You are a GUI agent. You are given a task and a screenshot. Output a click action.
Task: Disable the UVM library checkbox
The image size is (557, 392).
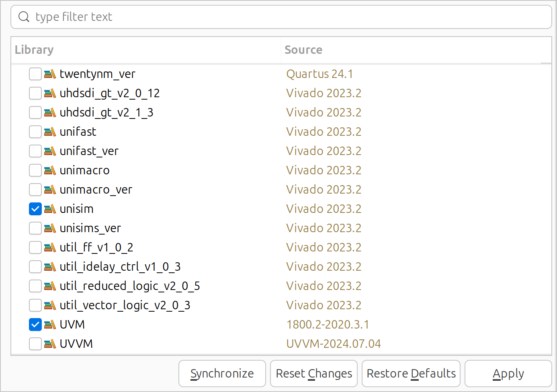pyautogui.click(x=35, y=325)
